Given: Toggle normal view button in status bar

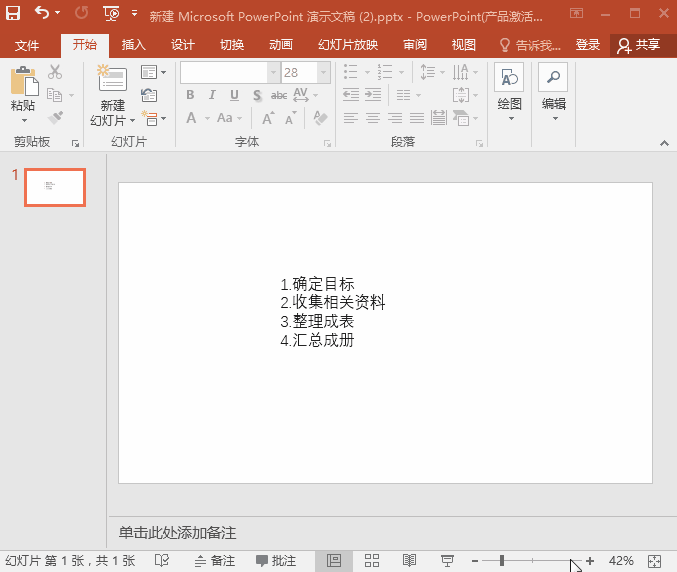Looking at the screenshot, I should click(334, 561).
